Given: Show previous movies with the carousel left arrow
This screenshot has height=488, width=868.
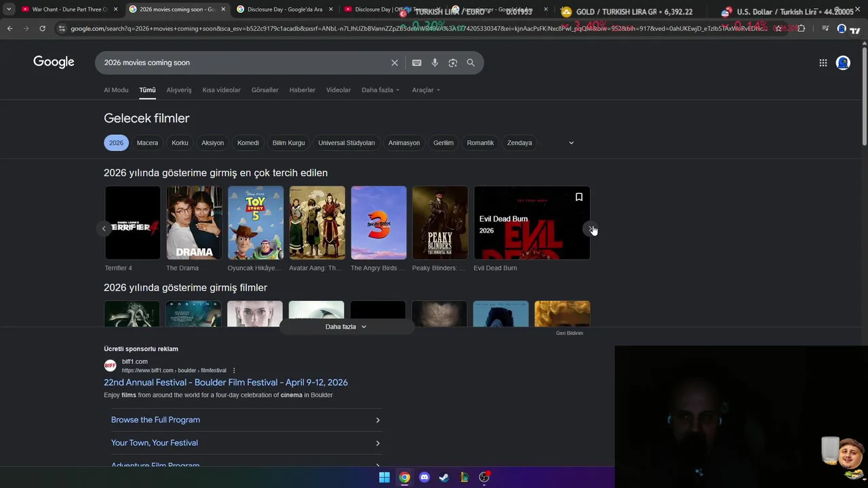Looking at the screenshot, I should click(x=104, y=229).
